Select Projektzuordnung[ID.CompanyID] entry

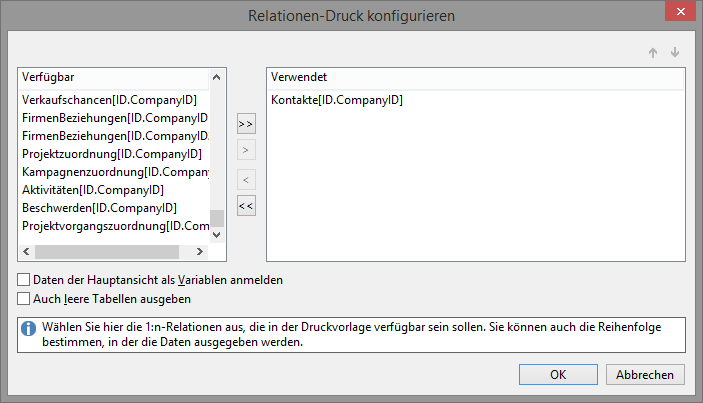112,154
